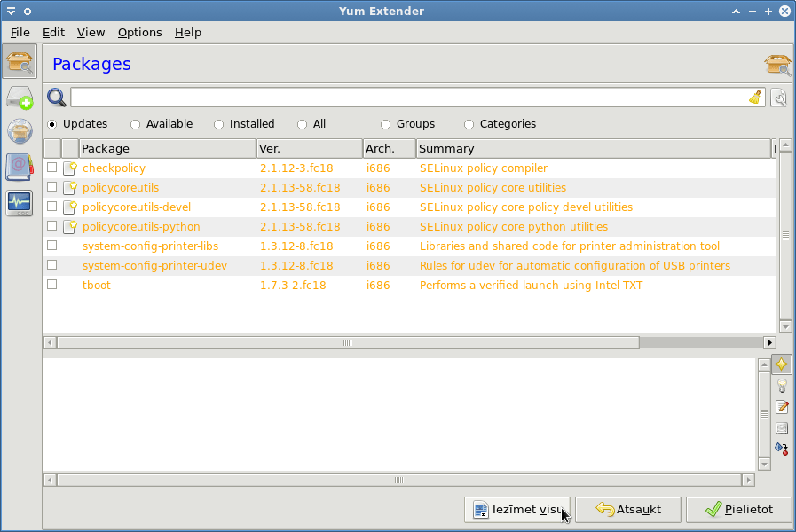Check the policycoreutils-python checkbox

51,226
